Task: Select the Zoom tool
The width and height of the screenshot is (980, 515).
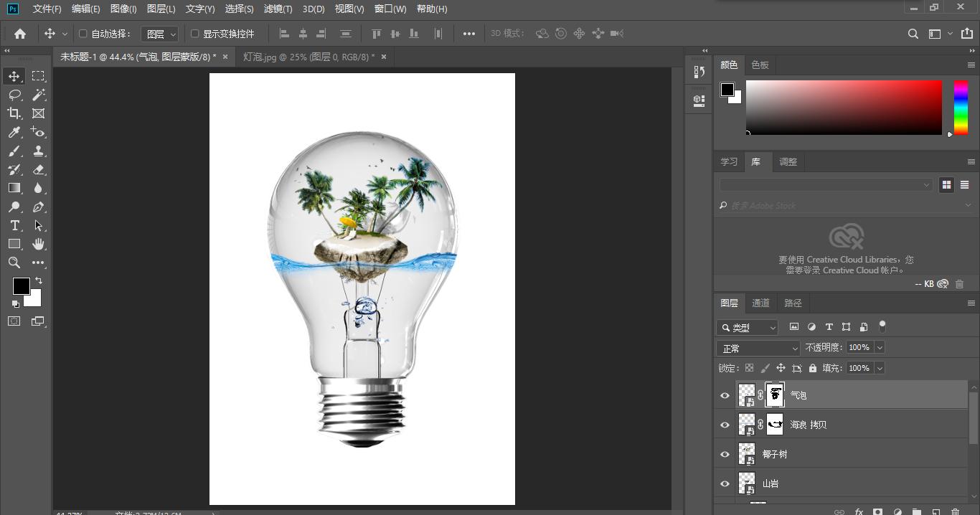Action: click(14, 263)
